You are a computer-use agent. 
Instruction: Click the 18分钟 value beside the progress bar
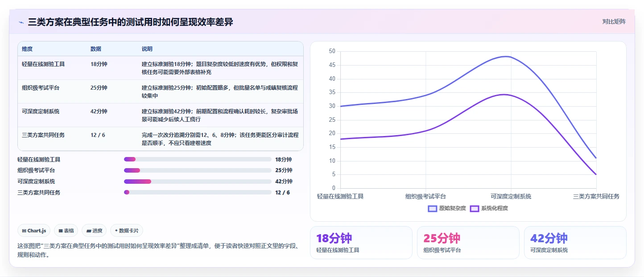pos(283,159)
